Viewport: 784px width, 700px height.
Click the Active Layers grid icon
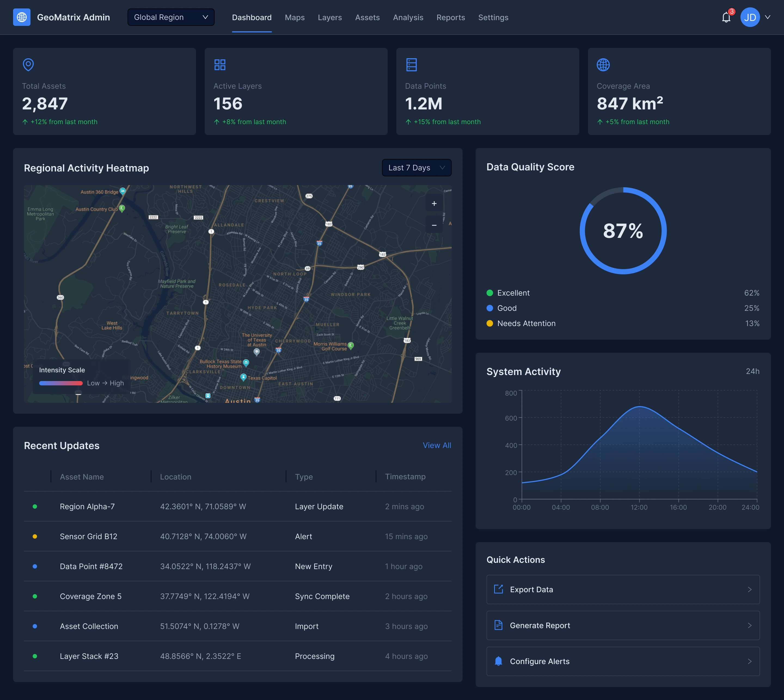[x=220, y=65]
